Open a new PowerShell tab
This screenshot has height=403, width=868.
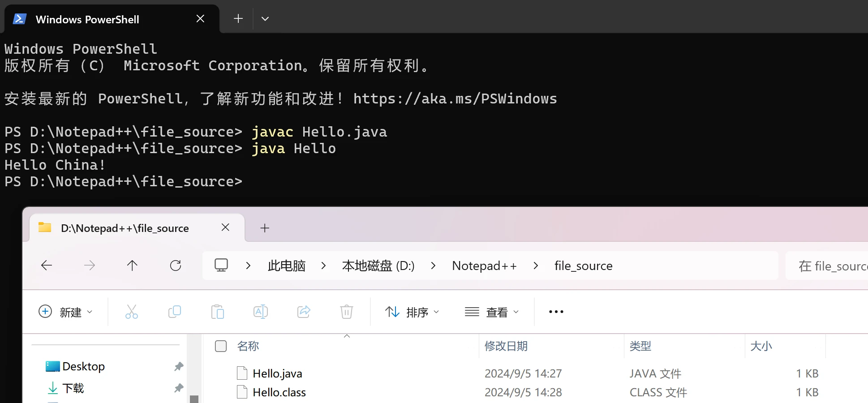point(238,19)
